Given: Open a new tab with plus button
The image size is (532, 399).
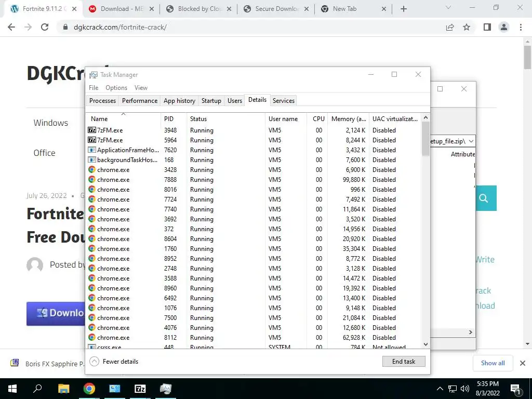Looking at the screenshot, I should coord(403,9).
